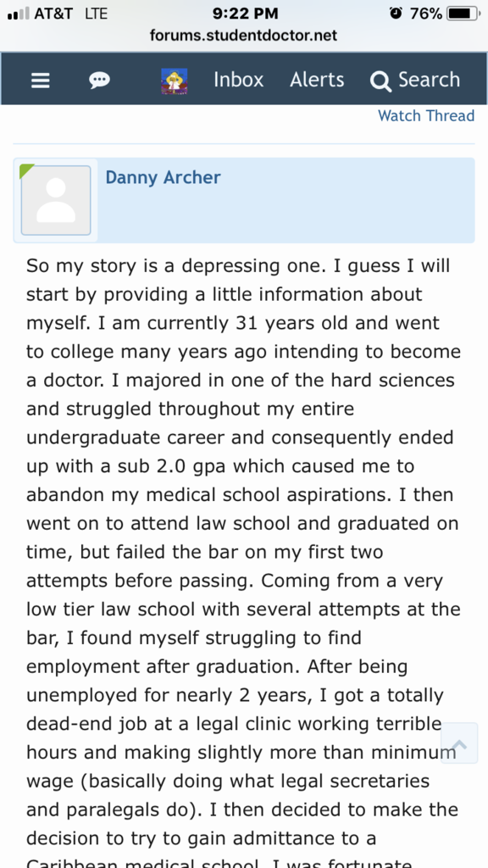Tap the 76% battery percentage text

point(426,14)
